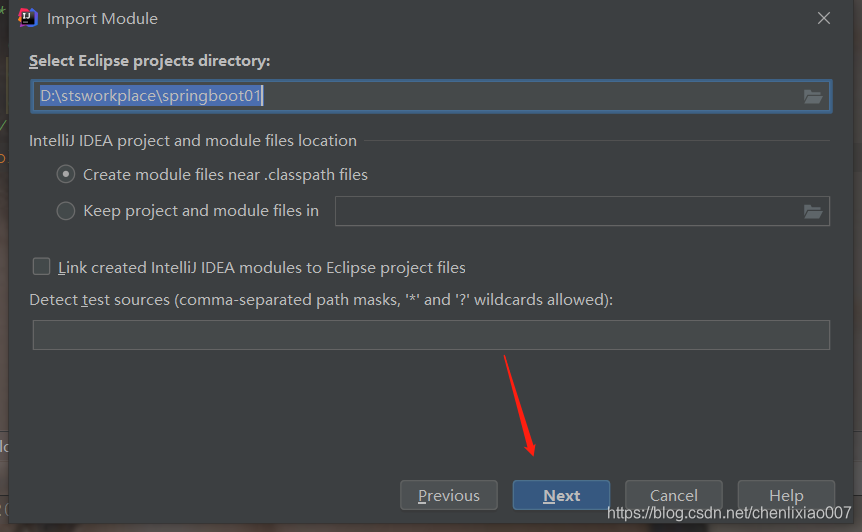Viewport: 862px width, 532px height.
Task: Click the Detect test sources masks field
Action: pyautogui.click(x=431, y=335)
